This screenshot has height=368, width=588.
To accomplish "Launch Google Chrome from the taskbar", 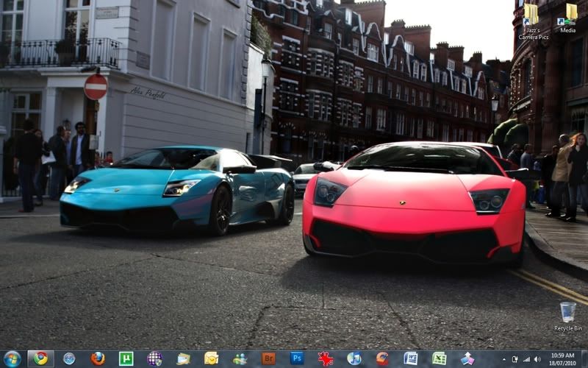I will pyautogui.click(x=40, y=358).
